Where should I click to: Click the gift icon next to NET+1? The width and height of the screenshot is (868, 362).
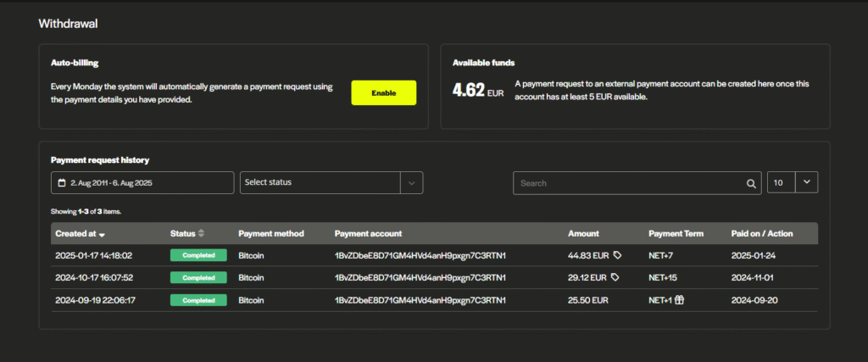(679, 300)
